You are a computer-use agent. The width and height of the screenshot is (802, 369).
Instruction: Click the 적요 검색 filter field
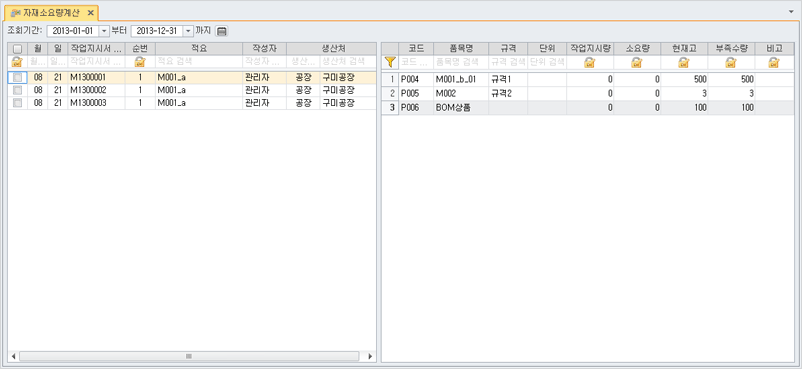pyautogui.click(x=198, y=62)
